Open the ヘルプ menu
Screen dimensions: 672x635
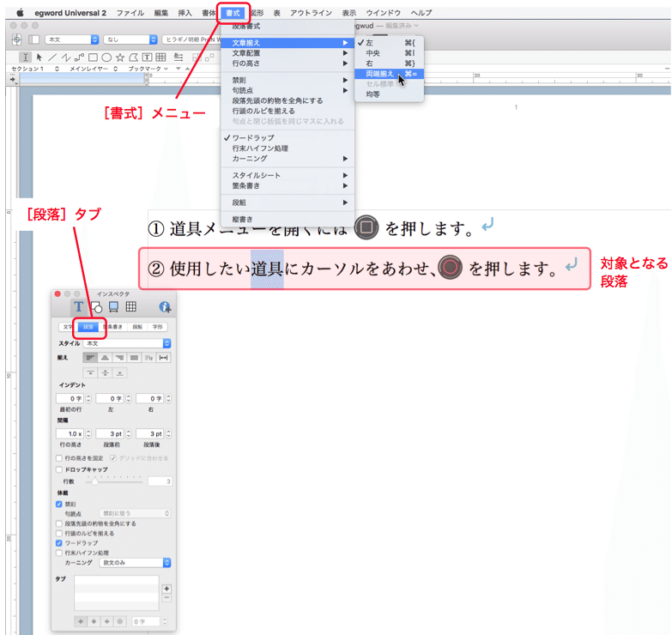421,13
